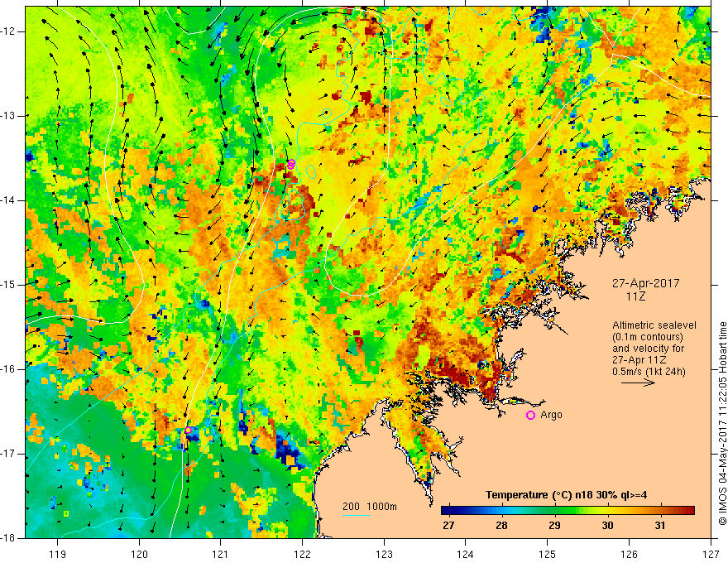Screen dimensions: 728x563
Task: Click the longitude axis label '126'
Action: coord(629,554)
